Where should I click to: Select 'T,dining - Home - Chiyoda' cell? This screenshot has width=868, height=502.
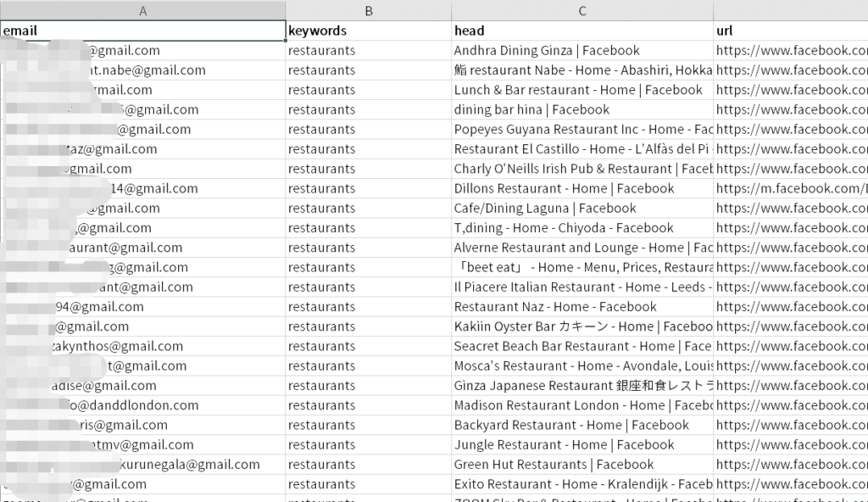pos(582,228)
